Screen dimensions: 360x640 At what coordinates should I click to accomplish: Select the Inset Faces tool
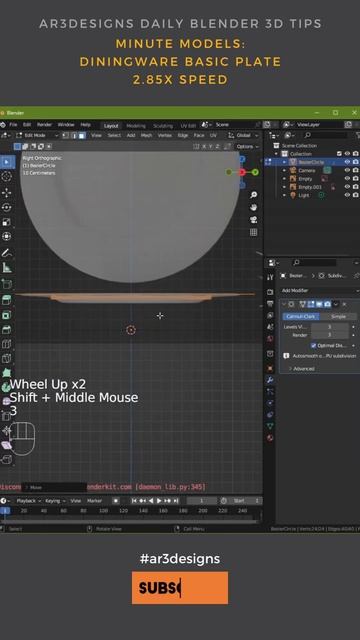pyautogui.click(x=7, y=315)
